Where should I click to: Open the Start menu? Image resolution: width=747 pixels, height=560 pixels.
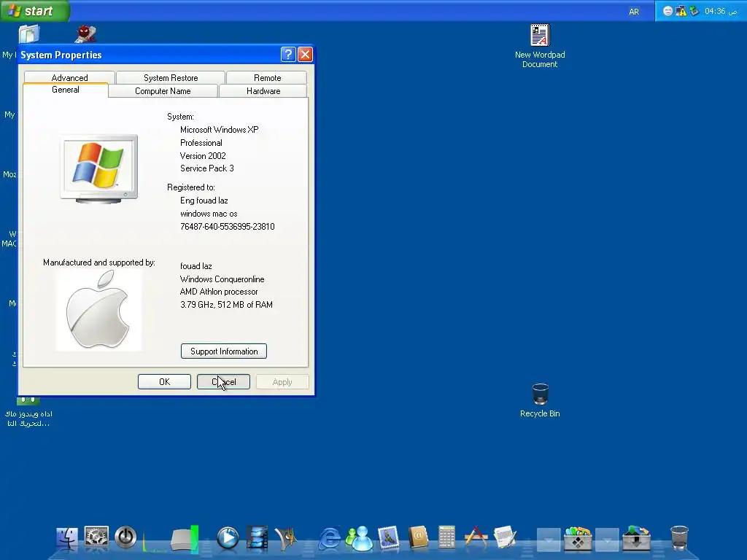click(x=35, y=10)
